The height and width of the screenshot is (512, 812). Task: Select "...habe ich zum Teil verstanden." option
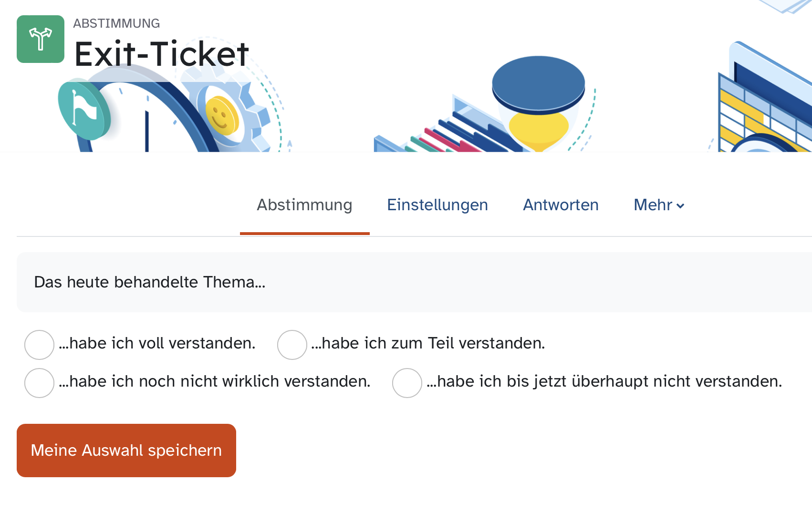[x=292, y=344]
